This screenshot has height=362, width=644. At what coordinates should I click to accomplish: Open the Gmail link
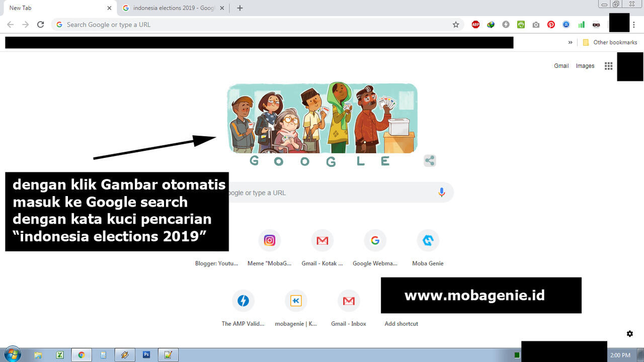coord(561,66)
